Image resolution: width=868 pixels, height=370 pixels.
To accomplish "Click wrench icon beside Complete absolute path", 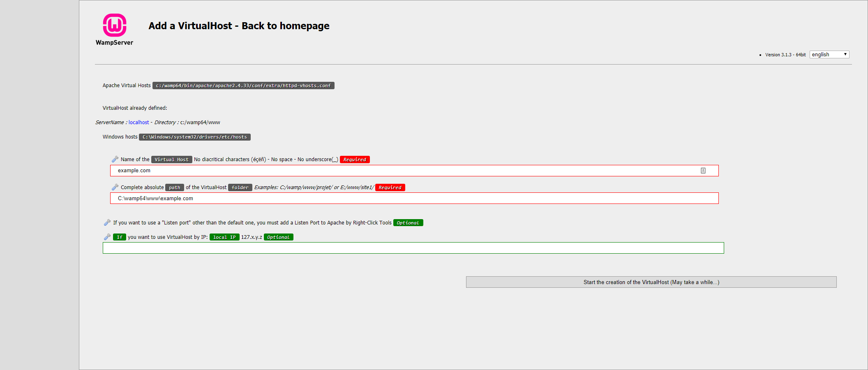I will [115, 187].
